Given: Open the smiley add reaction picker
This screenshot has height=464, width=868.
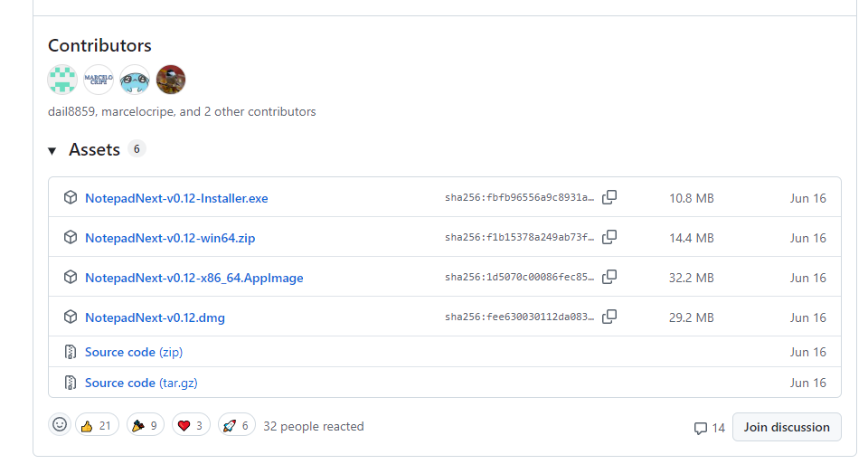Looking at the screenshot, I should point(60,425).
